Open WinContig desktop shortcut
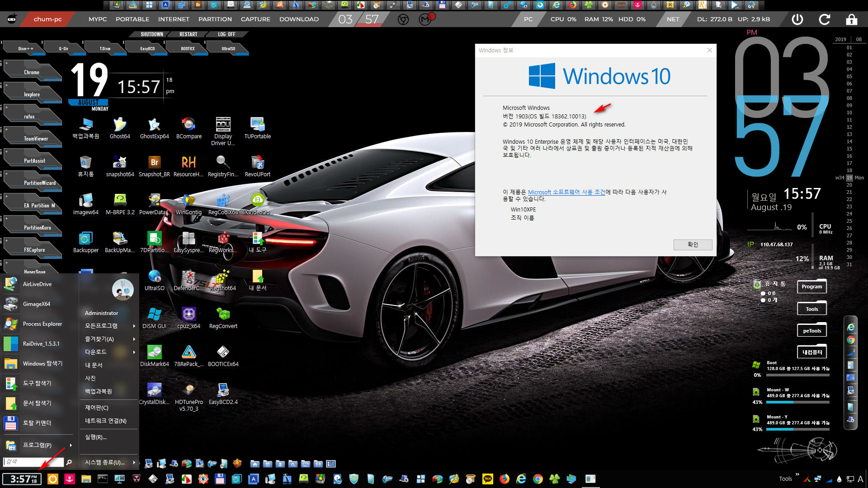Image resolution: width=868 pixels, height=488 pixels. point(189,204)
